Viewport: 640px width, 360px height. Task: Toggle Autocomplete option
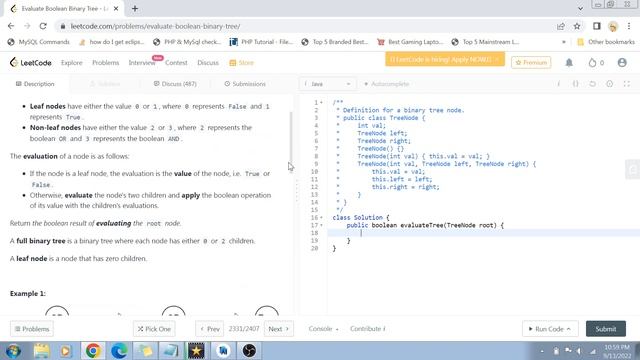tap(387, 84)
